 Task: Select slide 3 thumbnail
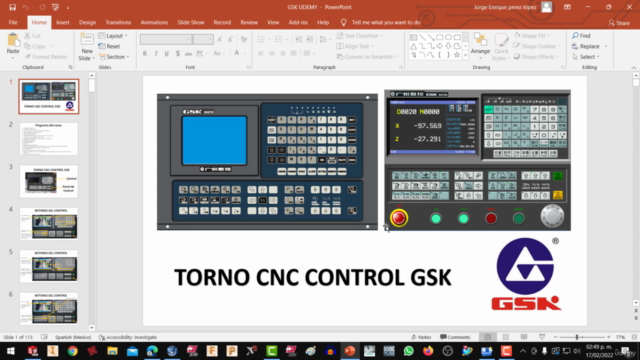click(x=49, y=181)
